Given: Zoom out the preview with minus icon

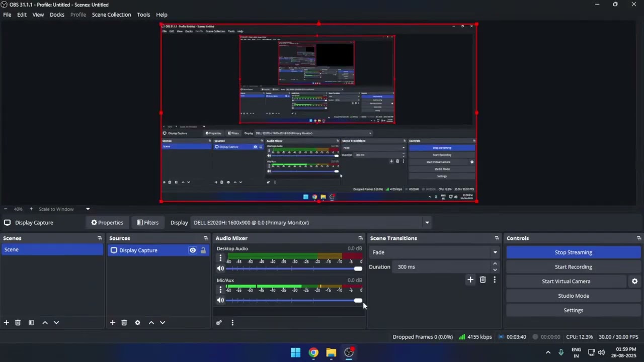Looking at the screenshot, I should click(5, 209).
